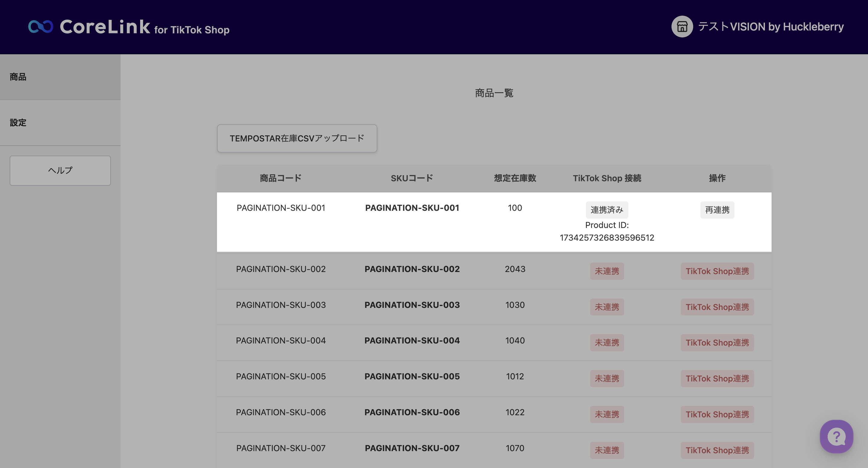Image resolution: width=868 pixels, height=468 pixels.
Task: Click the Product ID number 1734257326839596512
Action: (606, 238)
